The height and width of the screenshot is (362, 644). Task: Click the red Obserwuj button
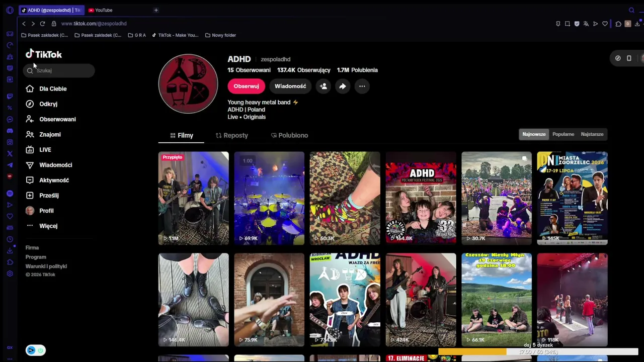tap(246, 86)
